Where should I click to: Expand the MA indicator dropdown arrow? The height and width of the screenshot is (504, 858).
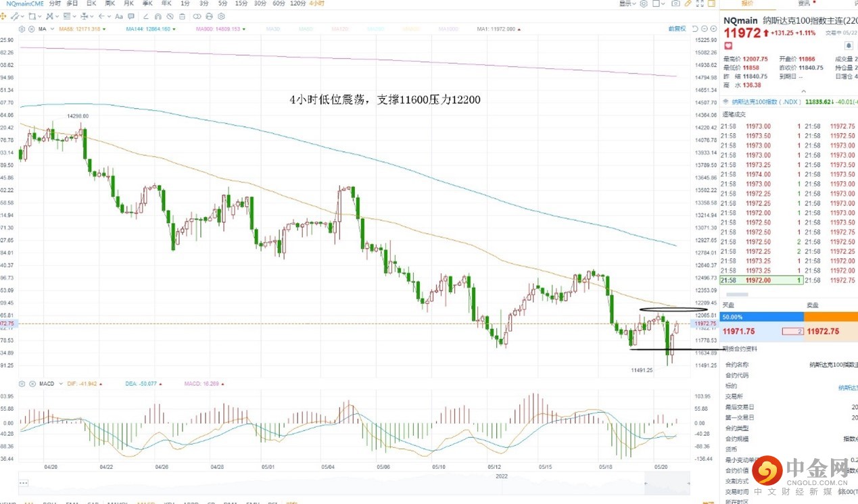pyautogui.click(x=52, y=29)
